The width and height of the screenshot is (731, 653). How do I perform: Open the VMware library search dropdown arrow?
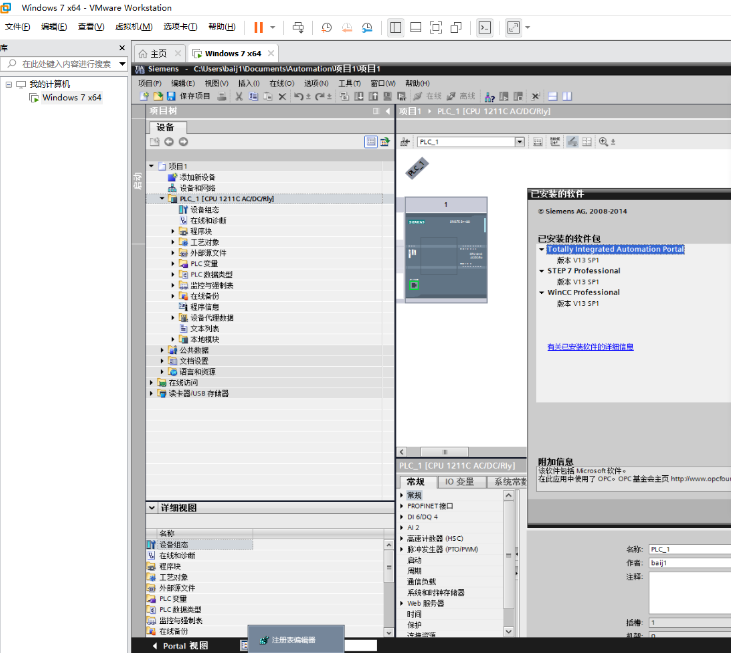pos(122,64)
